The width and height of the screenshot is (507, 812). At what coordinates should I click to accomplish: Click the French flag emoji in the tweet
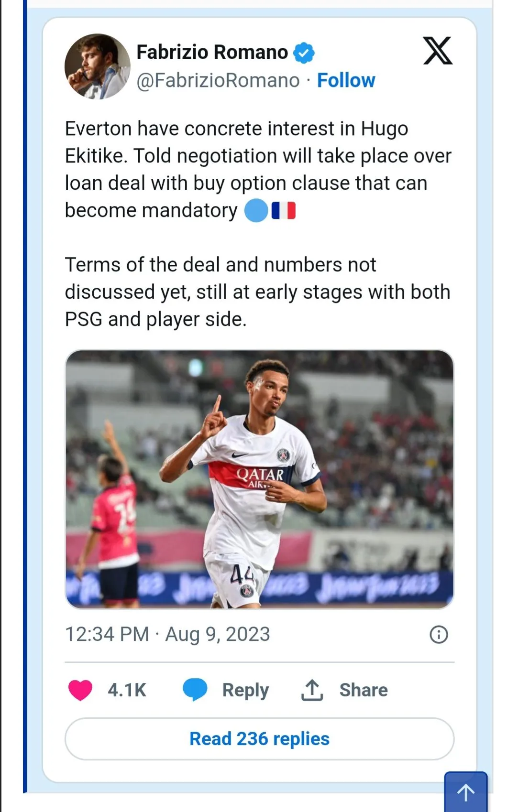click(x=284, y=210)
